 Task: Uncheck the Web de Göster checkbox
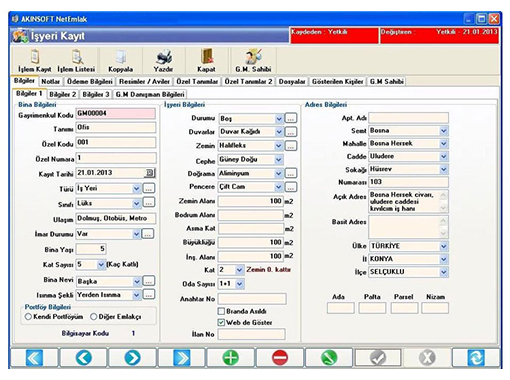click(221, 322)
